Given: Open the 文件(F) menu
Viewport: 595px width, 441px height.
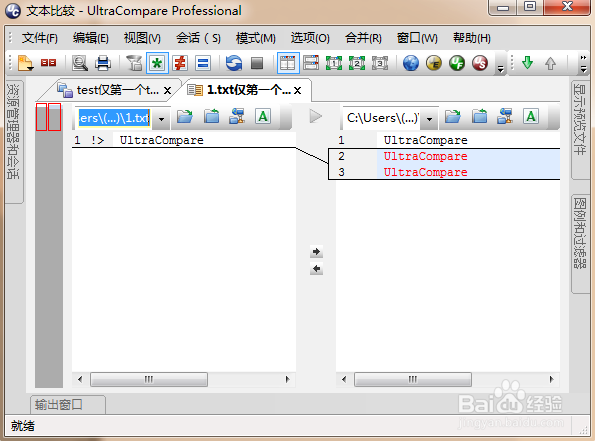Looking at the screenshot, I should pyautogui.click(x=39, y=38).
